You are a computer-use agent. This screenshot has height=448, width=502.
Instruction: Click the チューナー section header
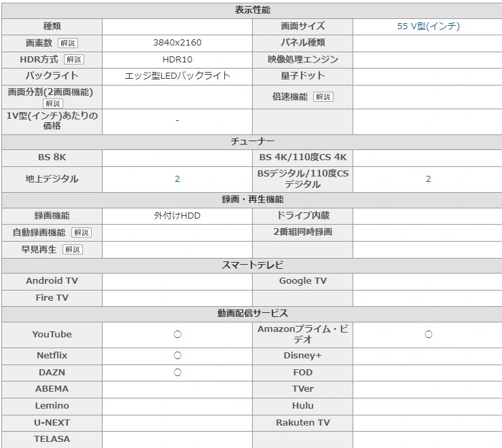tap(252, 141)
